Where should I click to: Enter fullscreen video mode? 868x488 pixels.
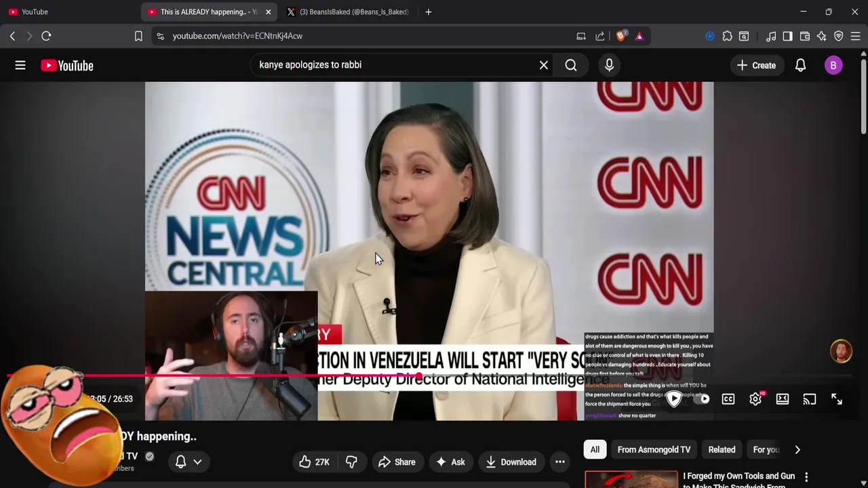click(837, 399)
